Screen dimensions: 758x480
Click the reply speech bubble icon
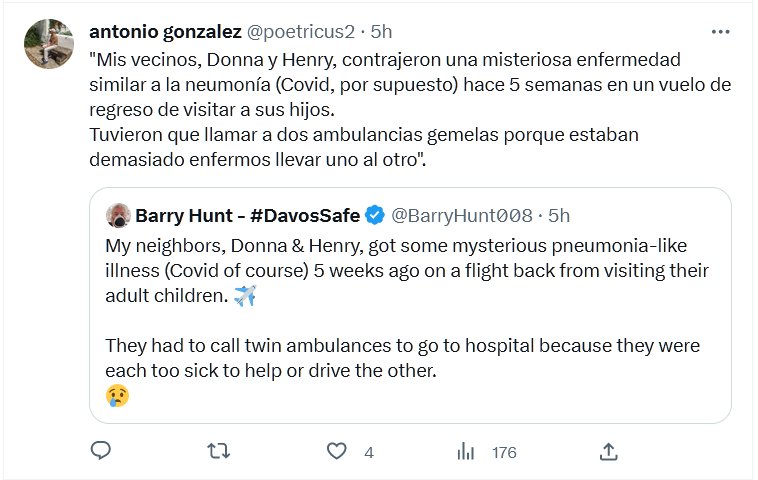click(x=100, y=451)
